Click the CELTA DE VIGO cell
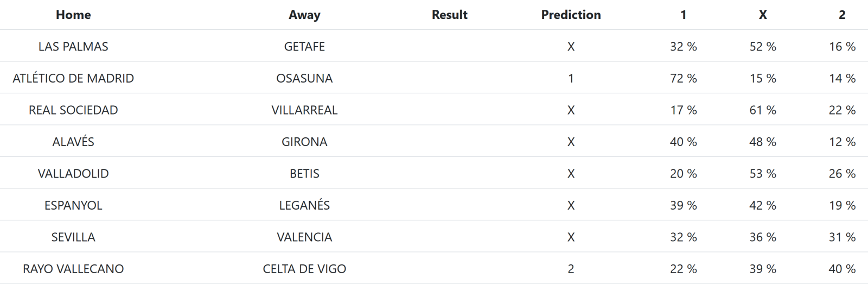 click(x=304, y=269)
